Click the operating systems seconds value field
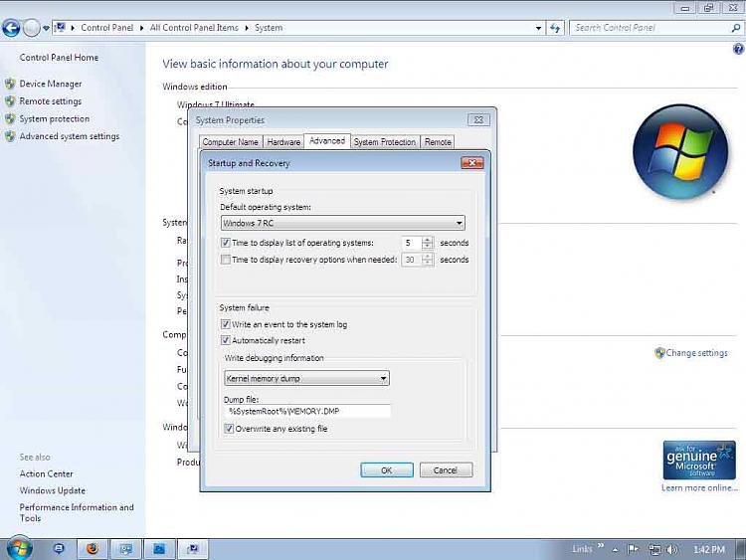Image resolution: width=746 pixels, height=560 pixels. 412,243
